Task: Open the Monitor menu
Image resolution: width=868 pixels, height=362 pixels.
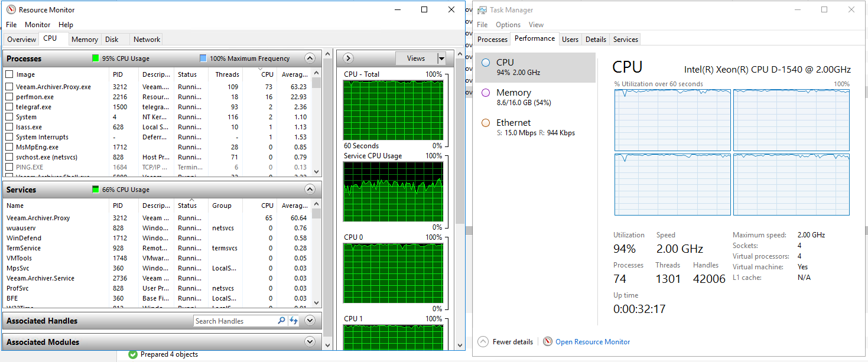Action: [38, 25]
